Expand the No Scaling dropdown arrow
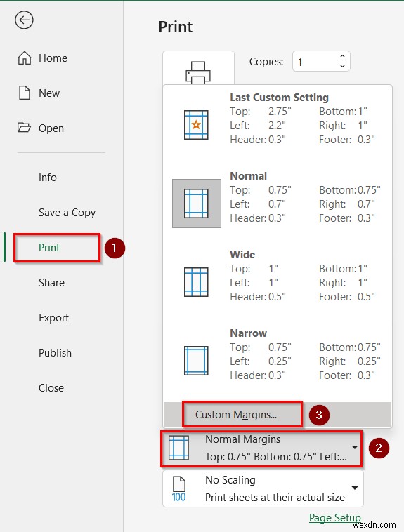This screenshot has width=404, height=532. tap(355, 488)
